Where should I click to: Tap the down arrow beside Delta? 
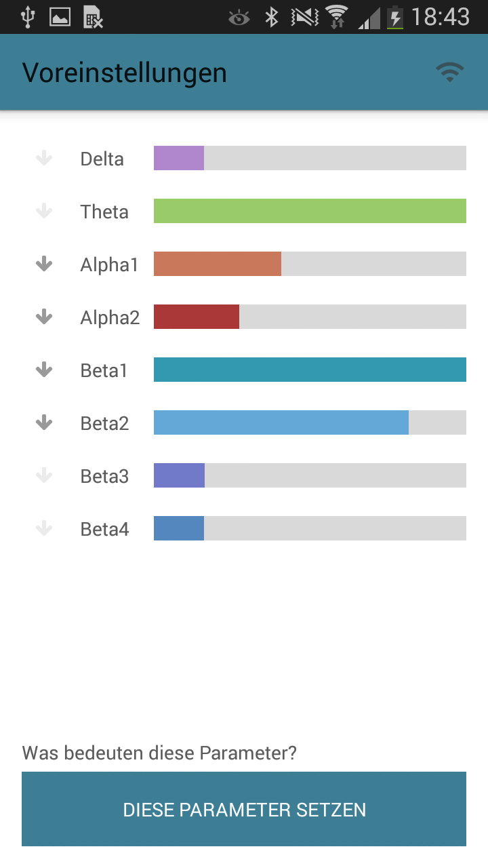pos(44,159)
